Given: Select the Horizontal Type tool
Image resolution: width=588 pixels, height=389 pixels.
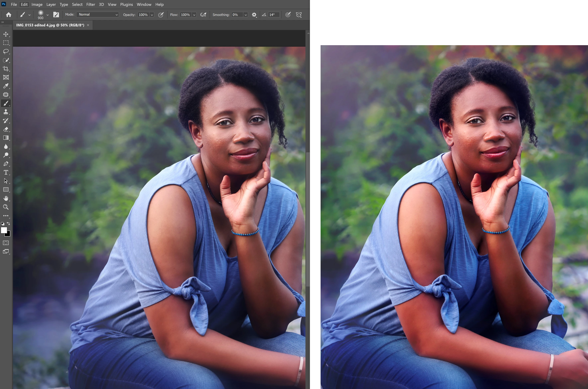Looking at the screenshot, I should point(6,172).
